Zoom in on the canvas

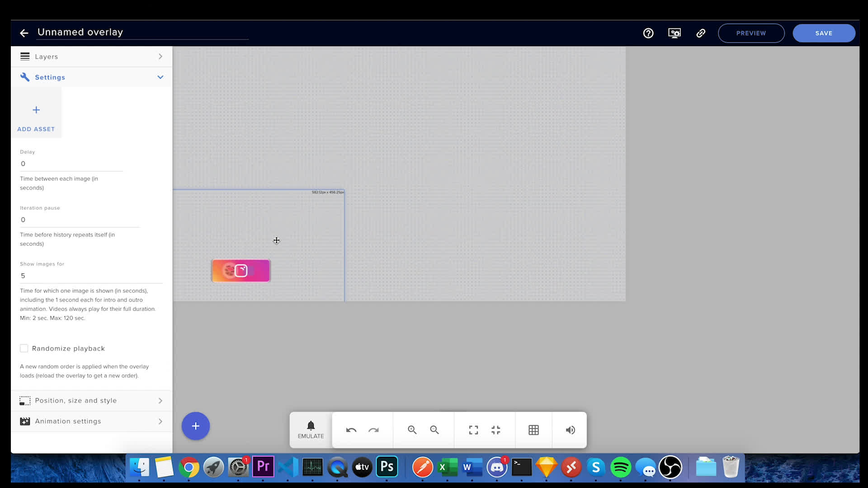click(412, 430)
